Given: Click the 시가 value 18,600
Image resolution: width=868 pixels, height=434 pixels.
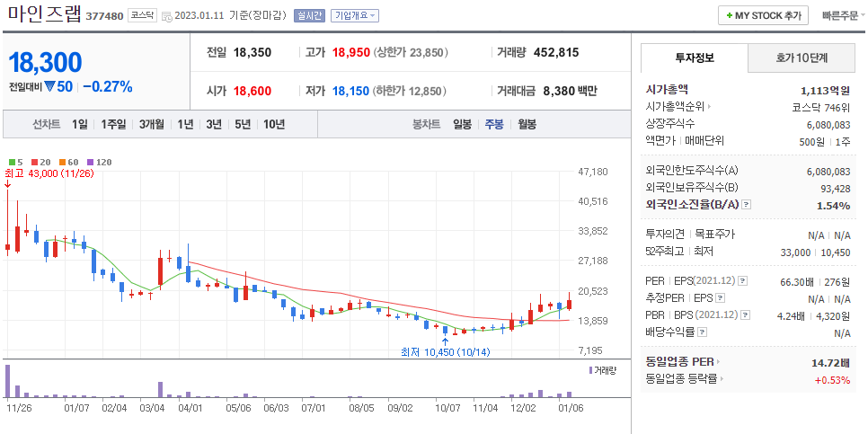Looking at the screenshot, I should [252, 91].
